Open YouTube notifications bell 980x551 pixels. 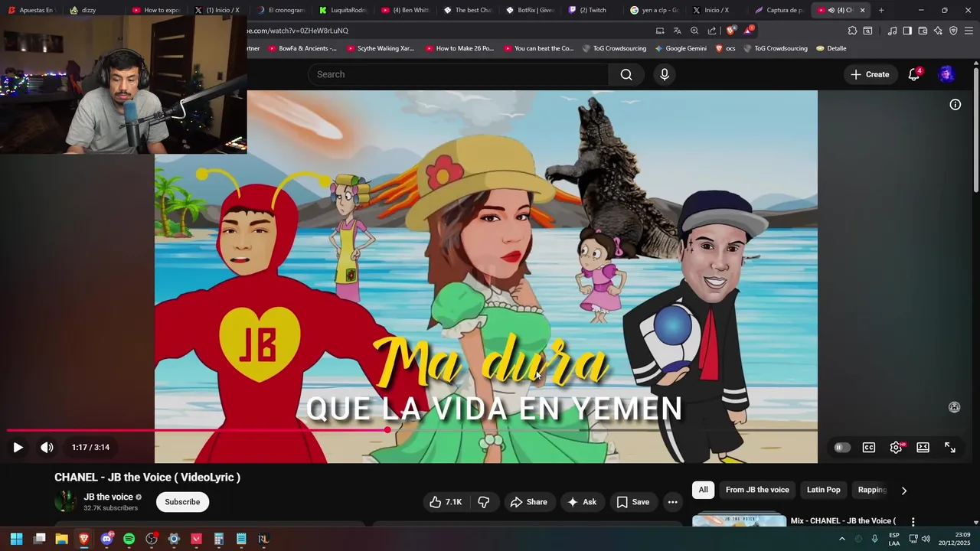coord(914,74)
